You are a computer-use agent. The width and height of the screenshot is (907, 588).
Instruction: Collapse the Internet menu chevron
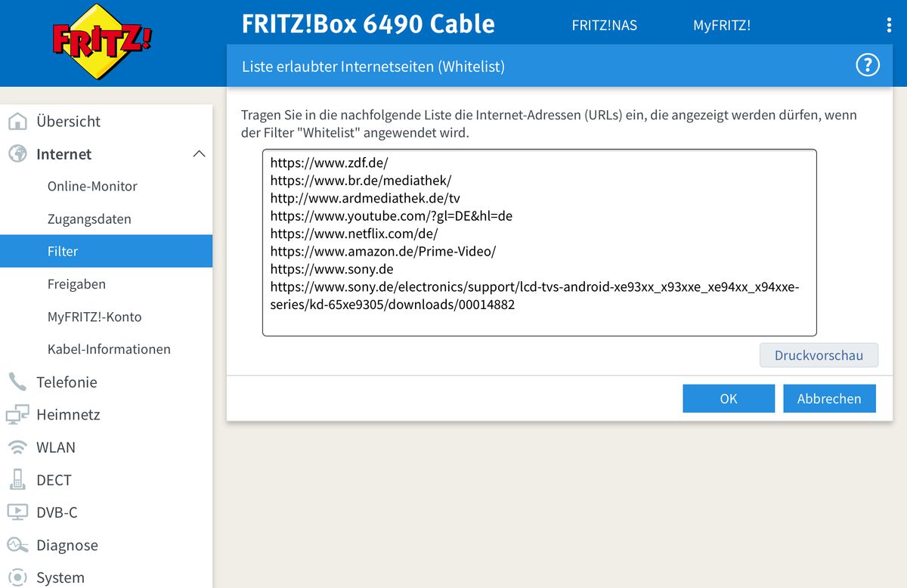point(199,154)
